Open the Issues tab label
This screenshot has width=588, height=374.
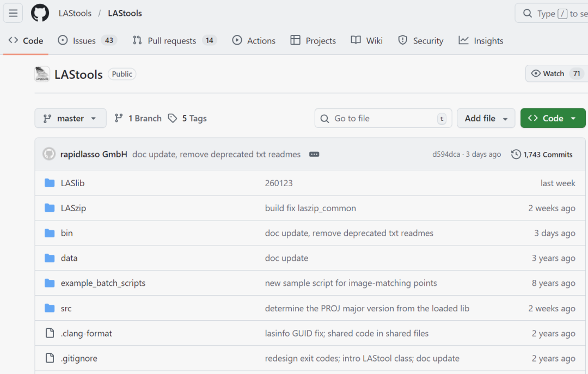84,40
